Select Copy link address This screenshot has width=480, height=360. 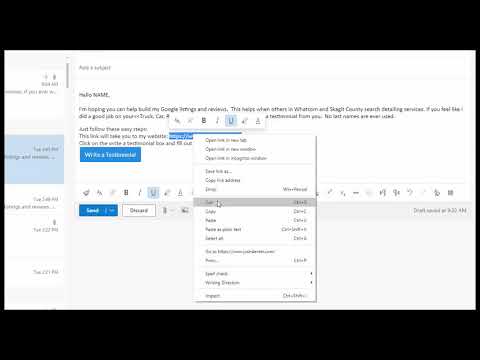255,180
